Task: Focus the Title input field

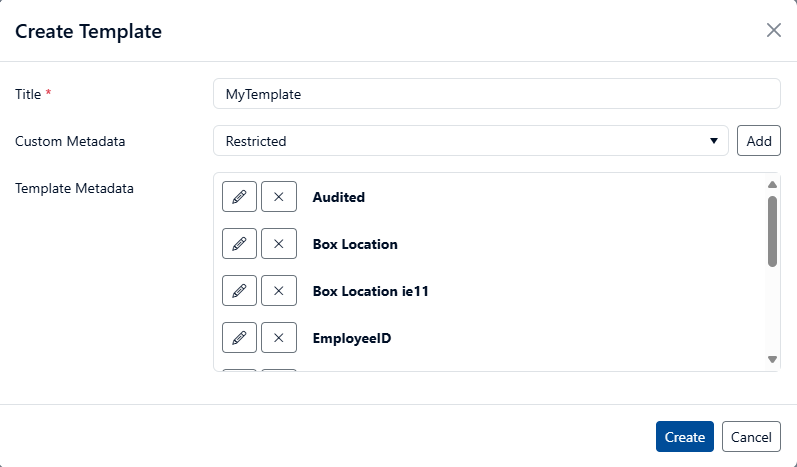Action: (x=497, y=94)
